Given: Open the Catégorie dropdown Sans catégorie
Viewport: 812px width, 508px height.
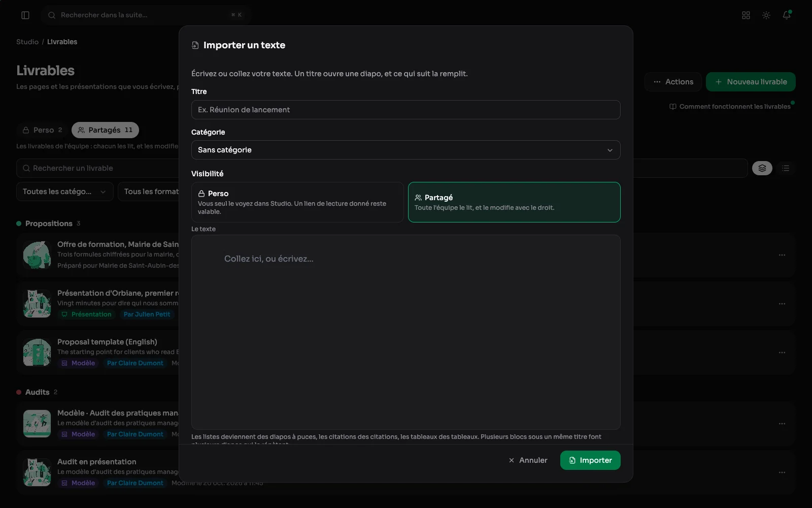Looking at the screenshot, I should 405,150.
